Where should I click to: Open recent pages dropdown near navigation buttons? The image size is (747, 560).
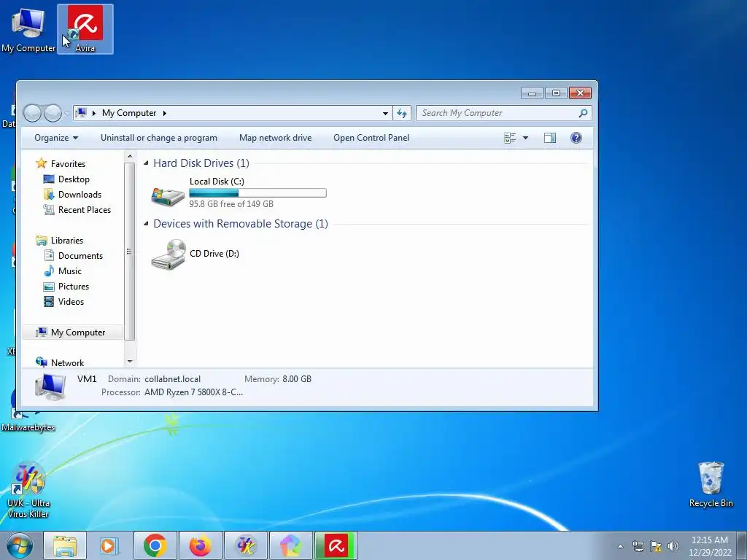(x=66, y=113)
